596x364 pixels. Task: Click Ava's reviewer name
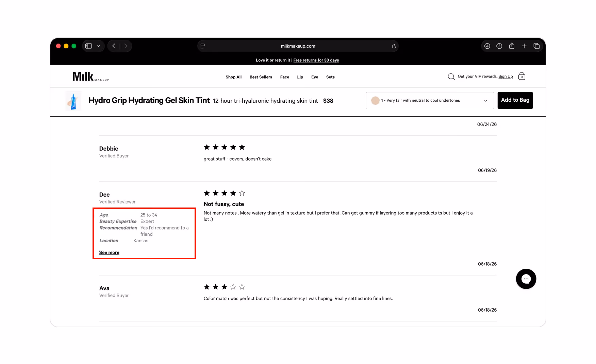(x=104, y=288)
